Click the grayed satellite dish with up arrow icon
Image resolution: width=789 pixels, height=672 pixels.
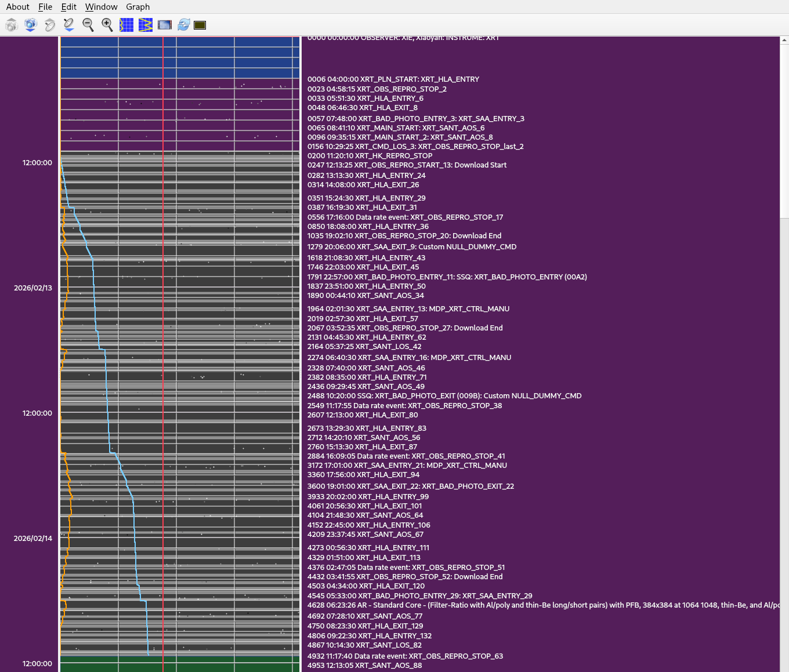(50, 25)
